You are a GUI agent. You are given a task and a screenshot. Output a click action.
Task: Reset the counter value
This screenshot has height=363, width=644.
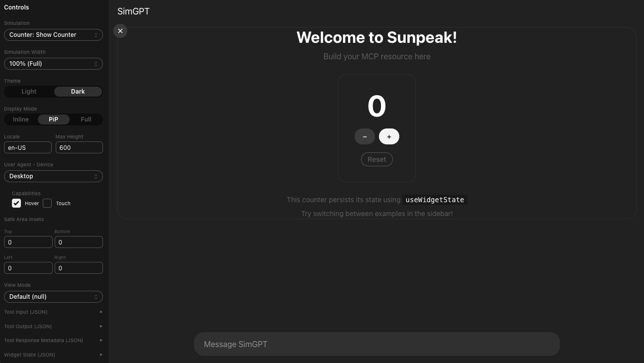pos(376,159)
